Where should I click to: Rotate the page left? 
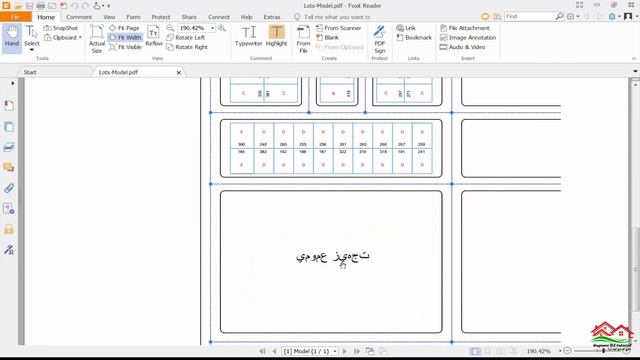186,38
